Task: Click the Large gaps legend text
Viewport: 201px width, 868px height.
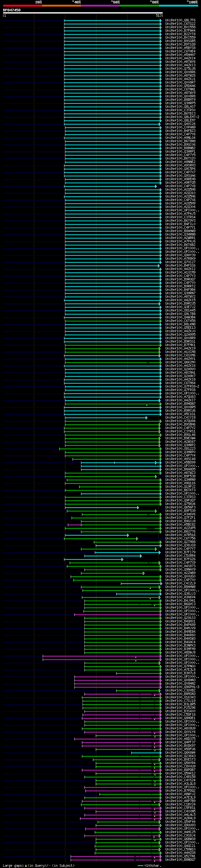Action: 13,865
